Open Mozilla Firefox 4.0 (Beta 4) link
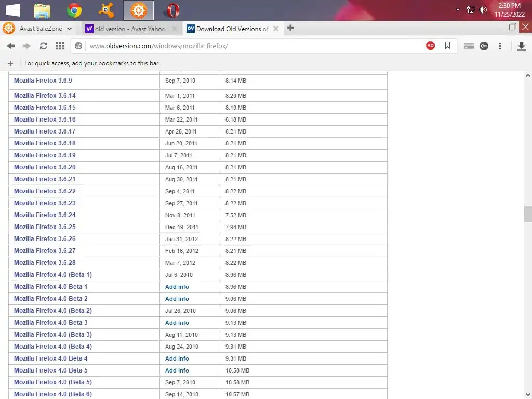532x399 pixels. pos(53,347)
